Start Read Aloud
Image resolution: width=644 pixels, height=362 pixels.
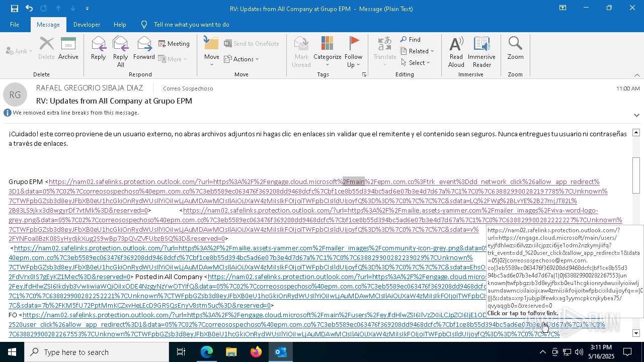pos(456,52)
